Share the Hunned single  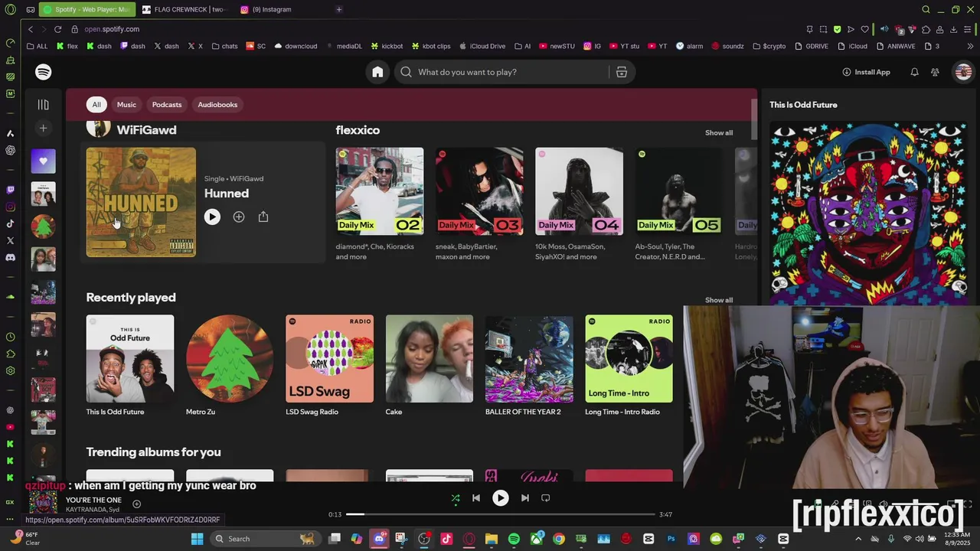coord(263,217)
